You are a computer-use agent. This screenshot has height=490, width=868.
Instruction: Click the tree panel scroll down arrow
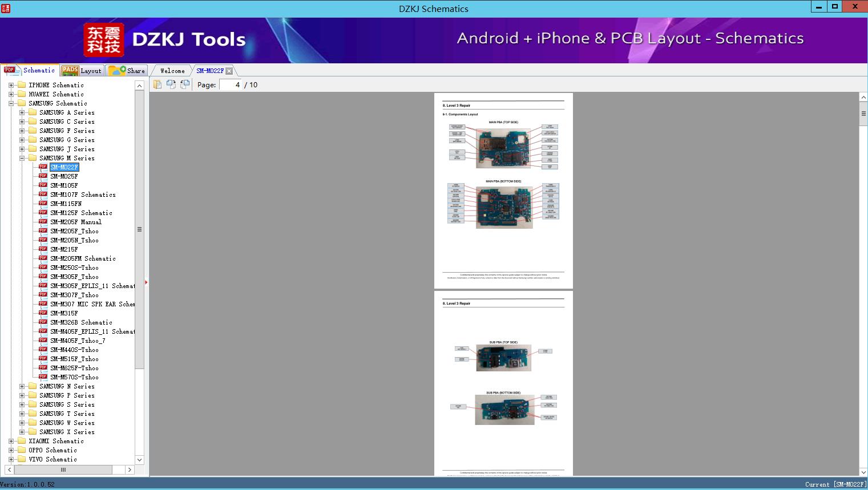point(139,460)
